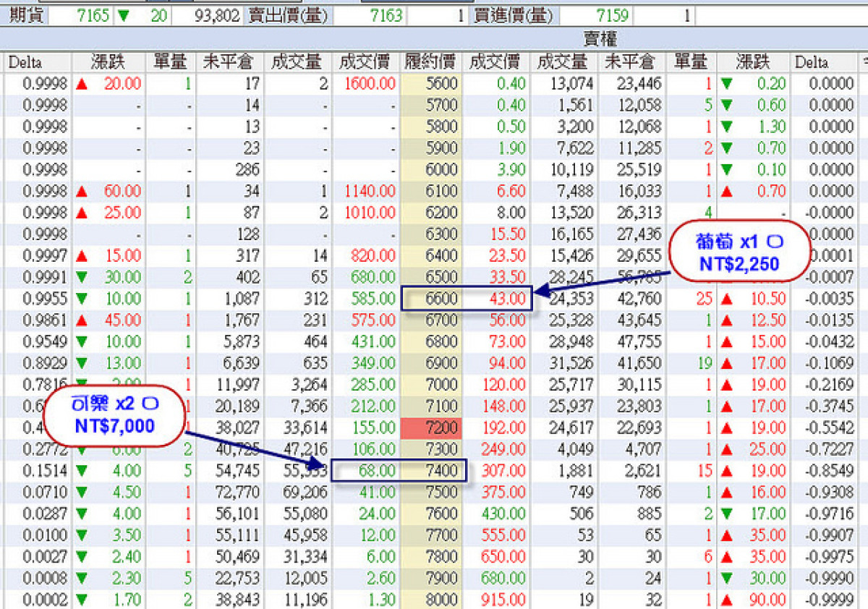Click put trade price 307.00
Screen dimensions: 868x609
[503, 471]
